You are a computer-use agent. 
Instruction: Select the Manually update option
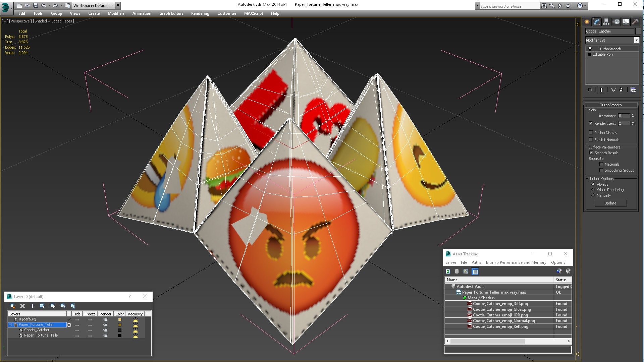click(593, 195)
